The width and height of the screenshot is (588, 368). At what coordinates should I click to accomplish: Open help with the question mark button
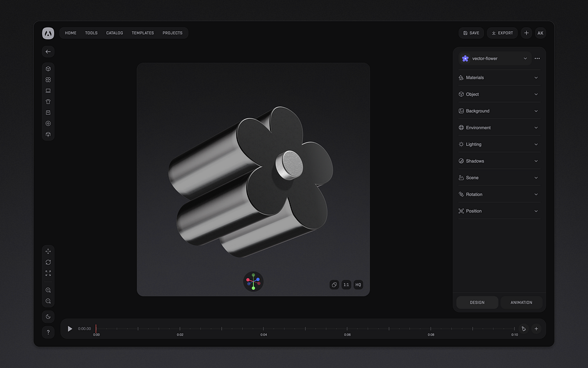click(x=48, y=332)
